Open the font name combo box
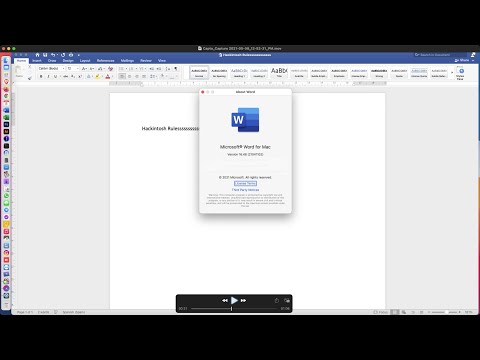 51,68
